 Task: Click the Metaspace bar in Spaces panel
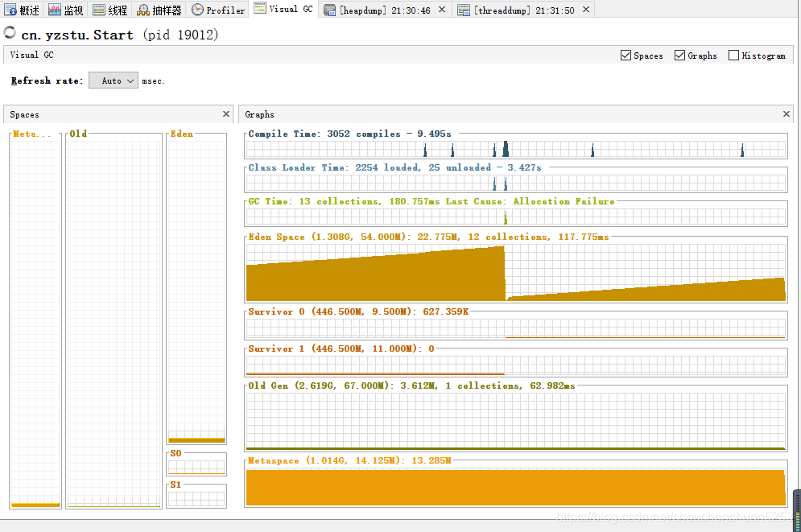pos(35,323)
